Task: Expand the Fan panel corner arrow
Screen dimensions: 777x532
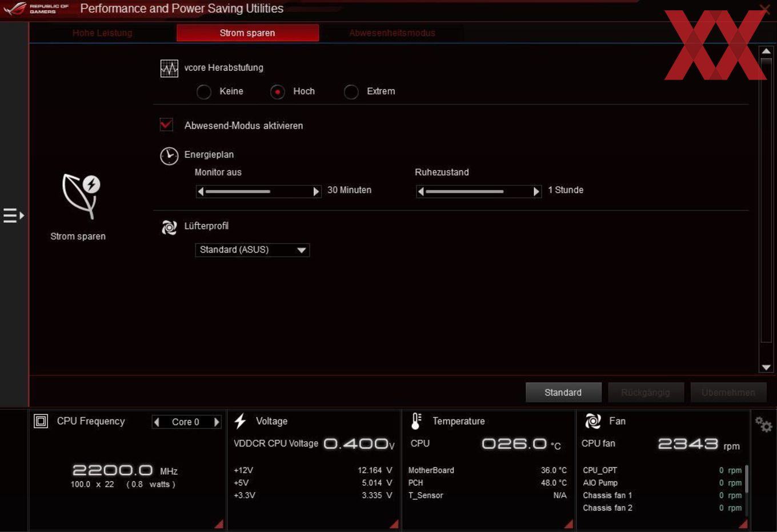Action: (x=743, y=523)
